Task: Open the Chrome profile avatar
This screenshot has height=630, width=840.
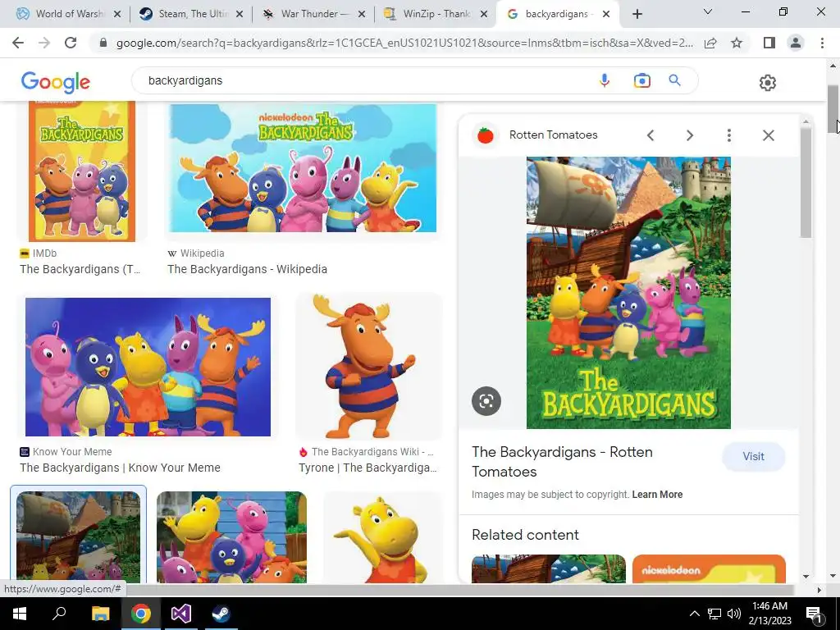Action: coord(796,43)
